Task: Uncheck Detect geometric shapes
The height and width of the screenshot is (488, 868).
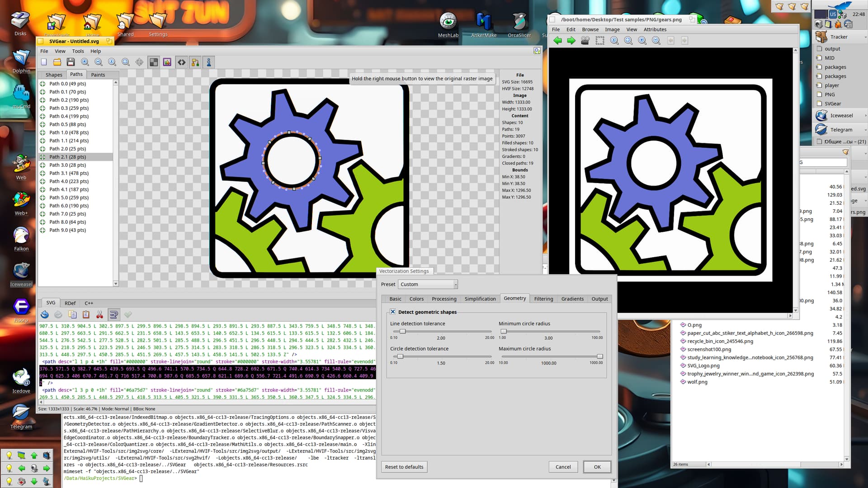Action: coord(393,312)
